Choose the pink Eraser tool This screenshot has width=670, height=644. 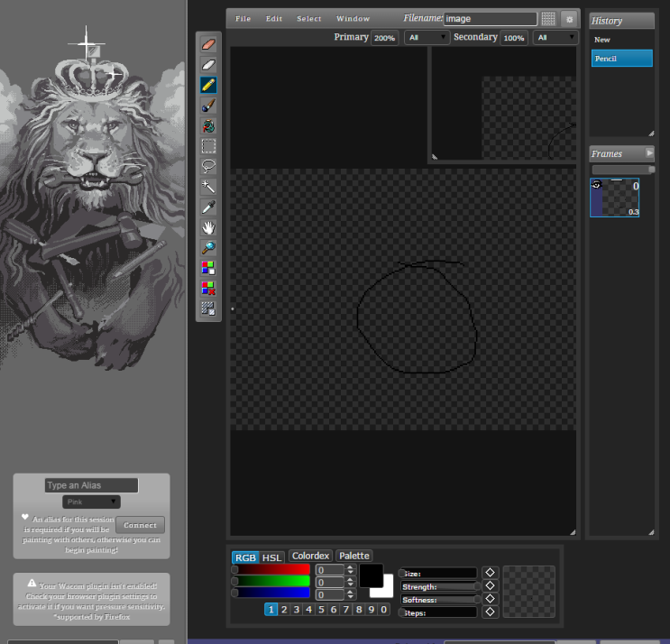point(208,43)
